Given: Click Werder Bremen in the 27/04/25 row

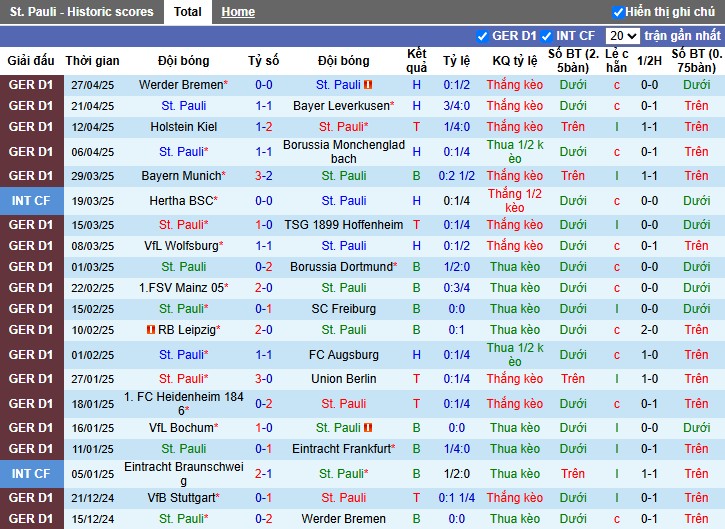Looking at the screenshot, I should point(181,85).
